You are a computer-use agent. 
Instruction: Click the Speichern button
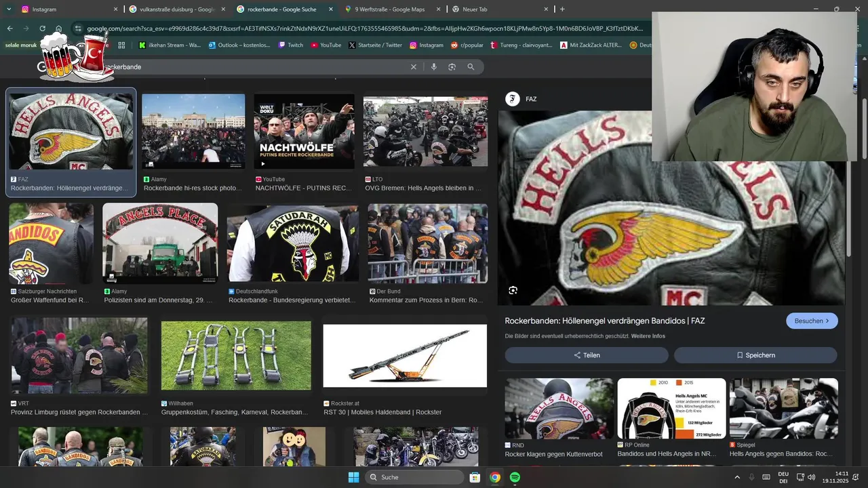pyautogui.click(x=755, y=355)
